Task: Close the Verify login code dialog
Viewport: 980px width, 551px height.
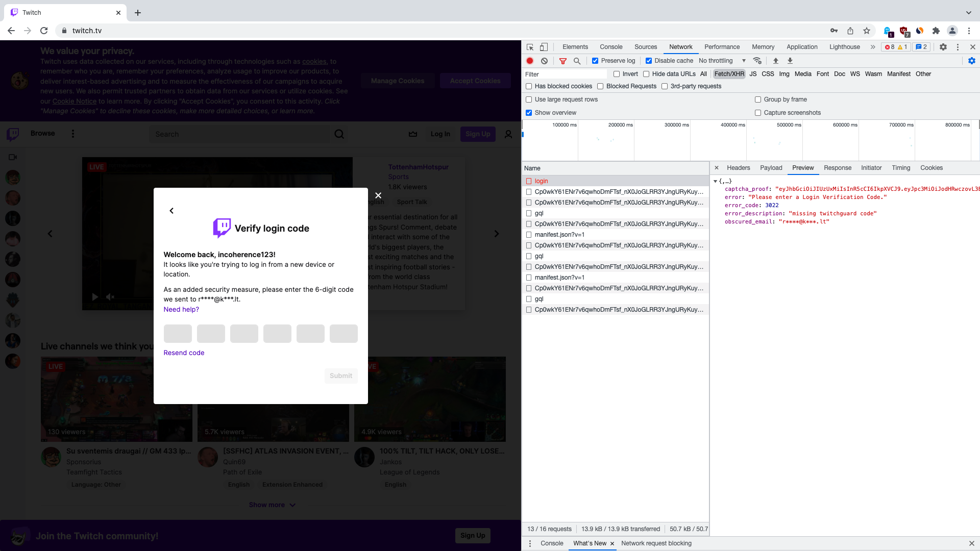Action: click(x=378, y=195)
